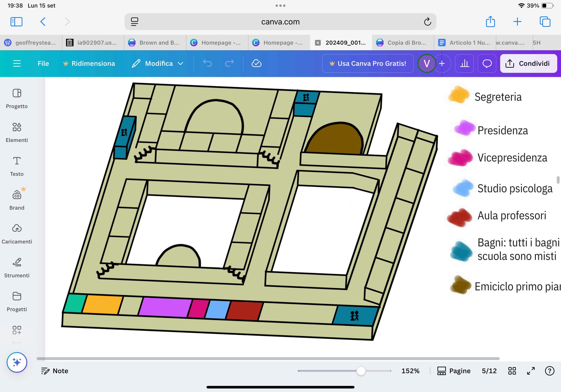Viewport: 561px width, 392px height.
Task: Click Usa Canva Pro Gratis! button
Action: point(368,63)
